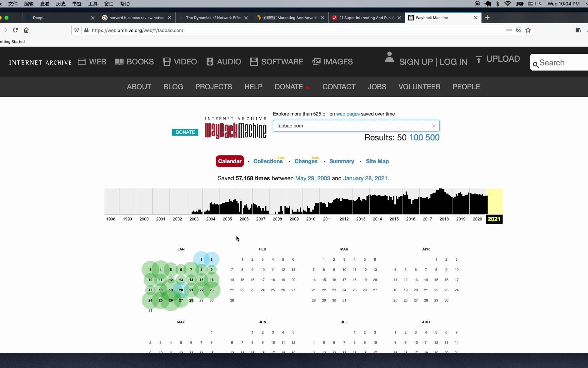Click January 1 snapshot bubble
The height and width of the screenshot is (368, 588).
click(x=201, y=259)
